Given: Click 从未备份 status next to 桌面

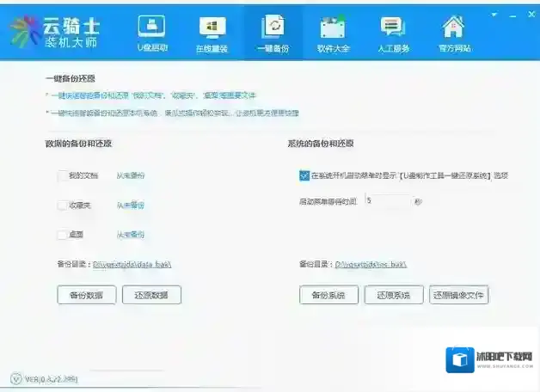Looking at the screenshot, I should coord(131,235).
